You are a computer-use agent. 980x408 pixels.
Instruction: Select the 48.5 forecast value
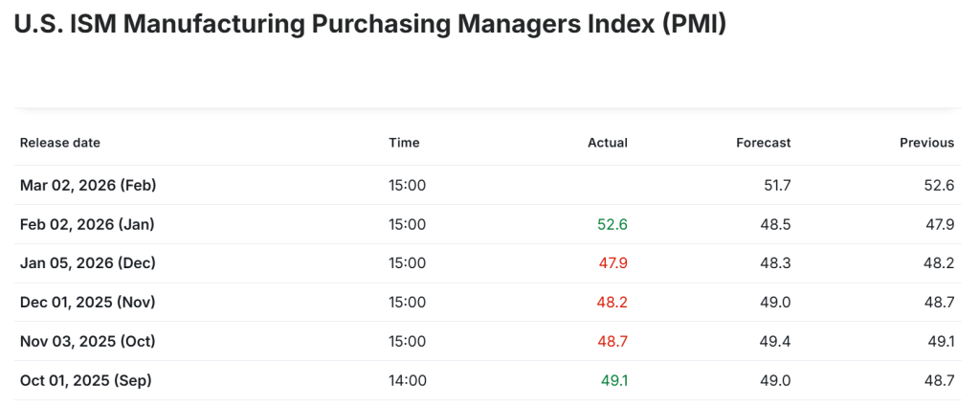774,224
